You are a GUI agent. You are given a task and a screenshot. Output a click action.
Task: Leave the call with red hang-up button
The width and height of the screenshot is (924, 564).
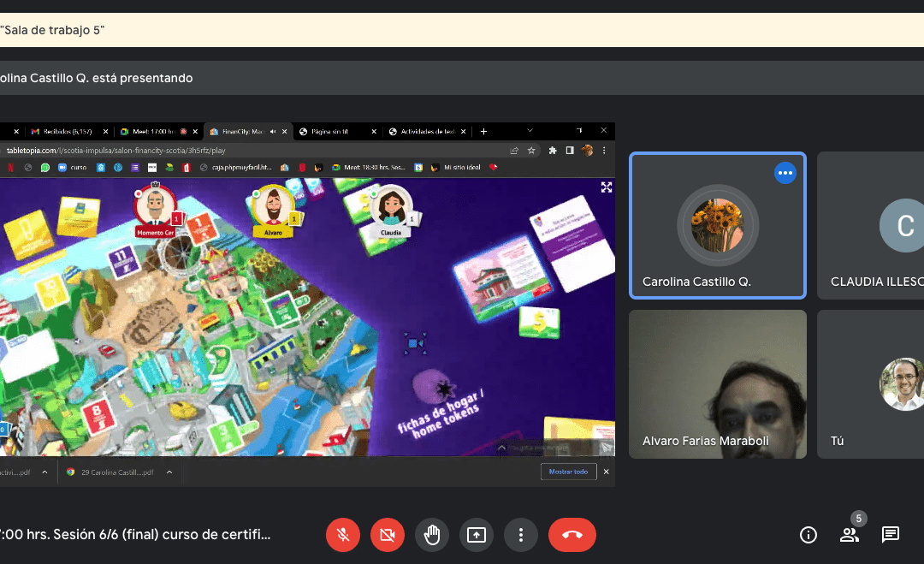coord(572,535)
